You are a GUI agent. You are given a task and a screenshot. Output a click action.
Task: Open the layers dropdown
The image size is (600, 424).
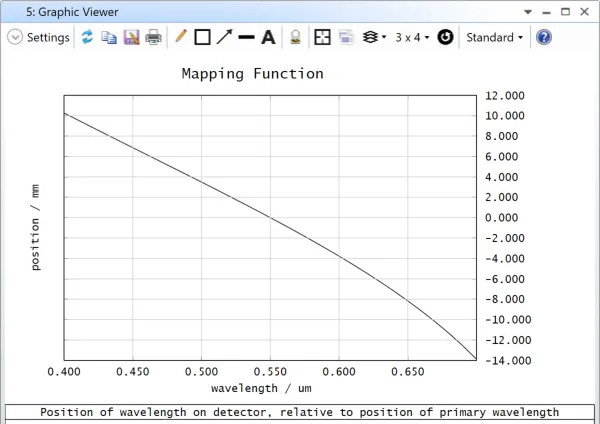(x=374, y=37)
